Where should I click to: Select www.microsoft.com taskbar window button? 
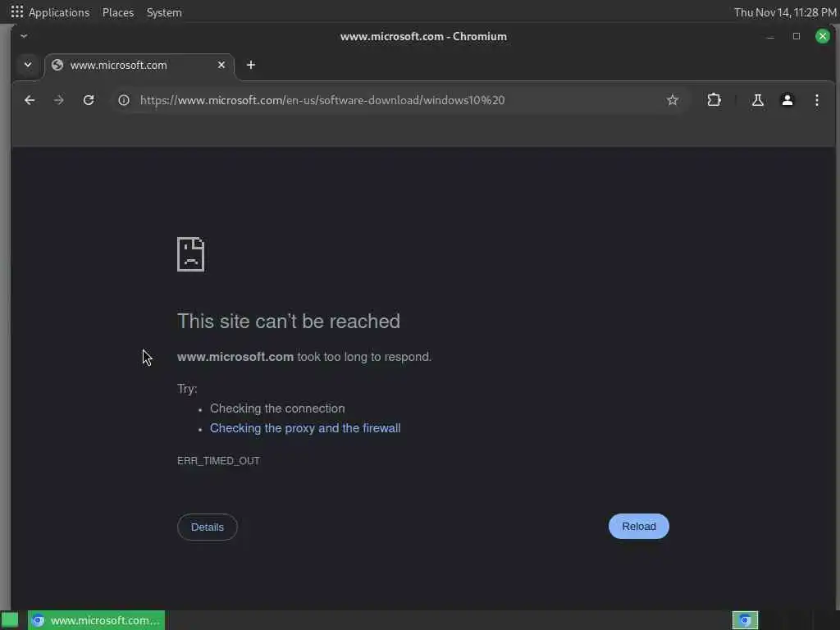point(97,620)
